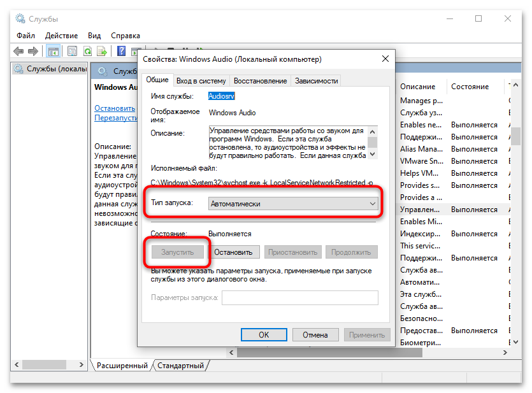
Task: Open the Справка menu
Action: 126,36
